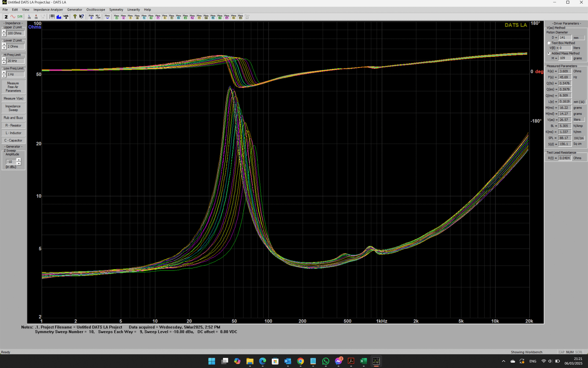588x368 pixels.
Task: Open File Explorer from the taskbar
Action: point(250,361)
